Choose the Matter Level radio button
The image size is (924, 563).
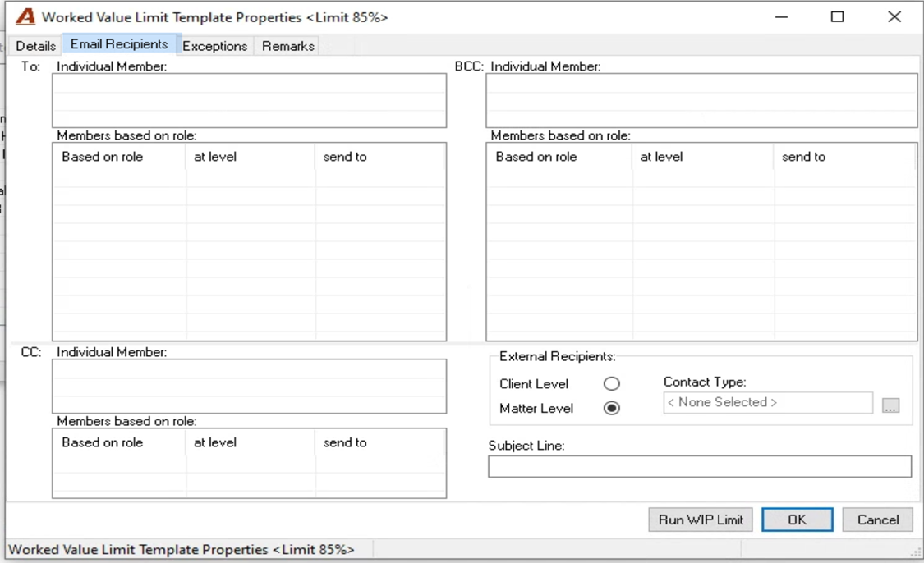[612, 408]
